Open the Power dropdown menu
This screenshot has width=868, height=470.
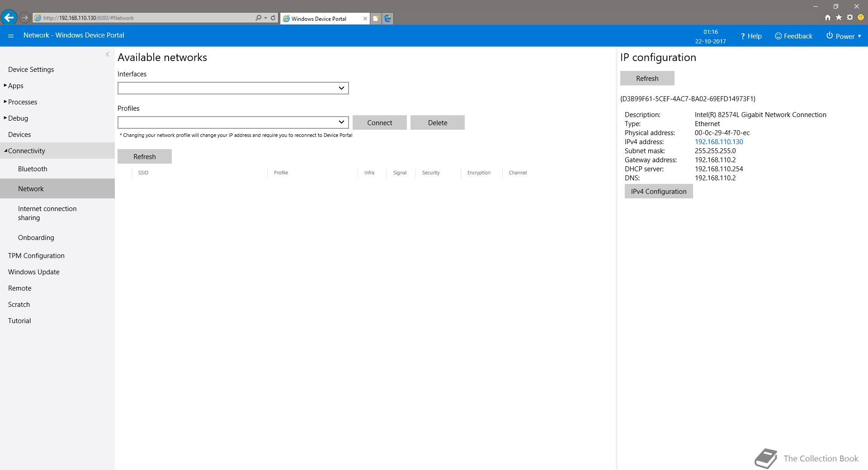point(844,36)
